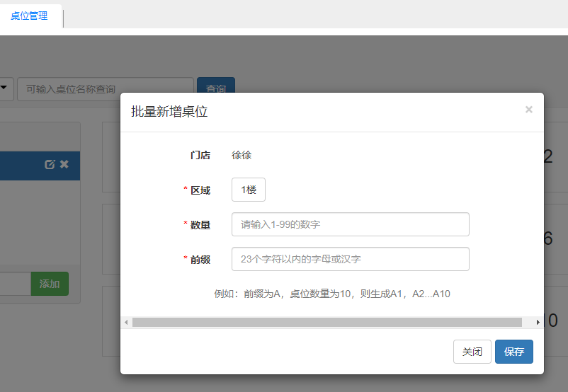Select the 1楼 area option
The width and height of the screenshot is (568, 392).
pyautogui.click(x=248, y=190)
